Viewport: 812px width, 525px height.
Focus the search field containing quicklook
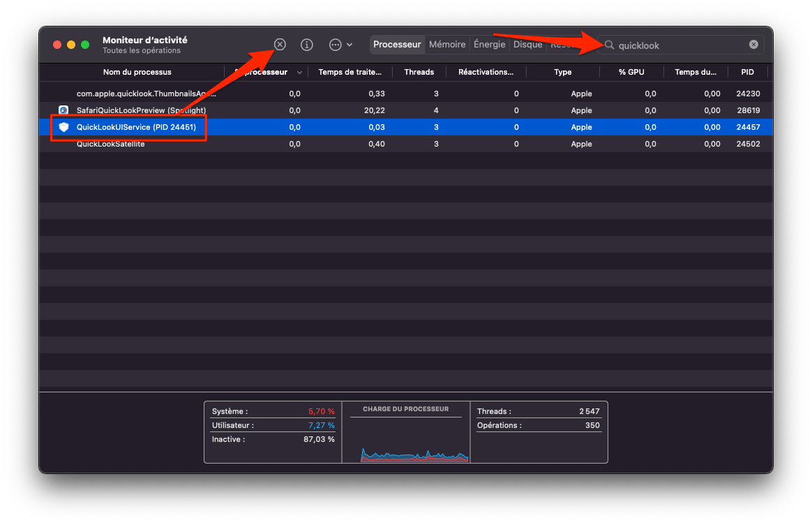680,45
